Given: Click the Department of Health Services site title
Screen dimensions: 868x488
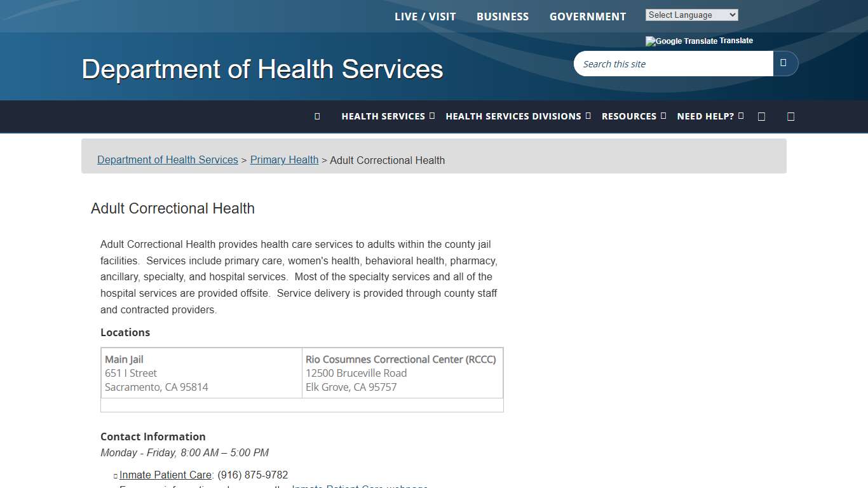Looking at the screenshot, I should point(262,69).
